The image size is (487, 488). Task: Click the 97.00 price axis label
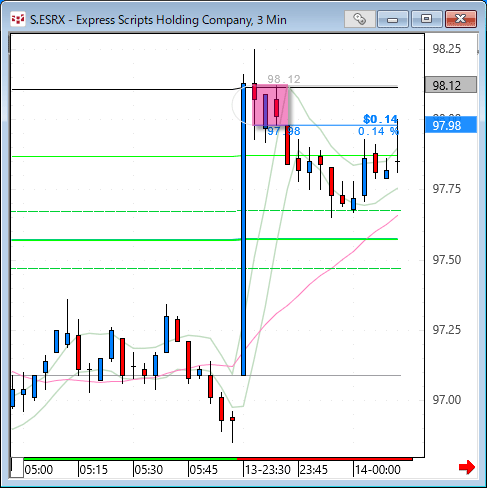tap(447, 400)
